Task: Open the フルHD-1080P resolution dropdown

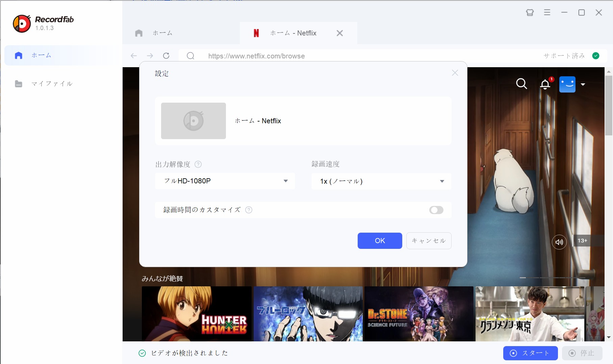Action: [225, 181]
